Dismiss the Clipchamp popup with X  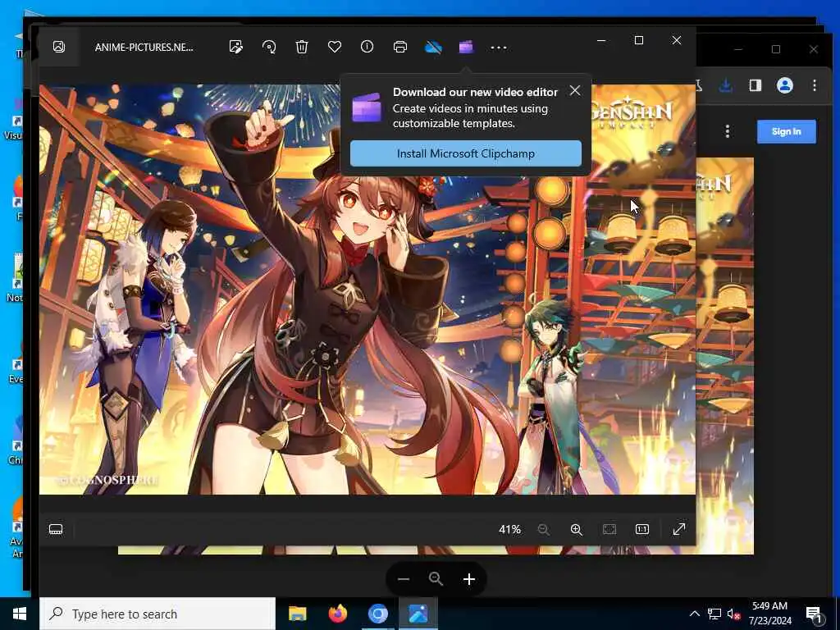(575, 90)
